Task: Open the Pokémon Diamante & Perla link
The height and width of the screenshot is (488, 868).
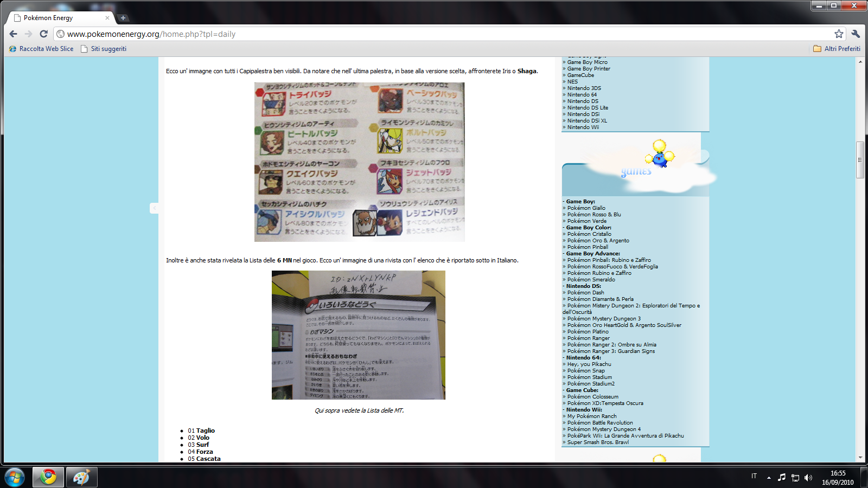Action: [x=600, y=299]
